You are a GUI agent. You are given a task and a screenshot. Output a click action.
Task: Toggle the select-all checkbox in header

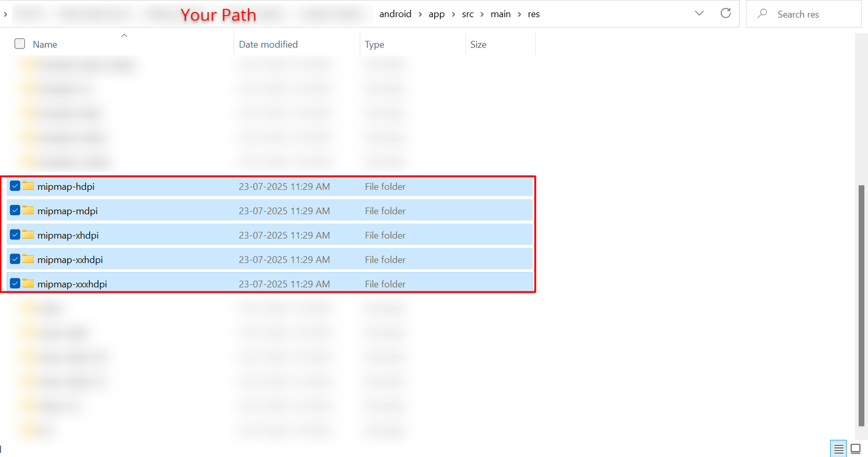click(20, 44)
